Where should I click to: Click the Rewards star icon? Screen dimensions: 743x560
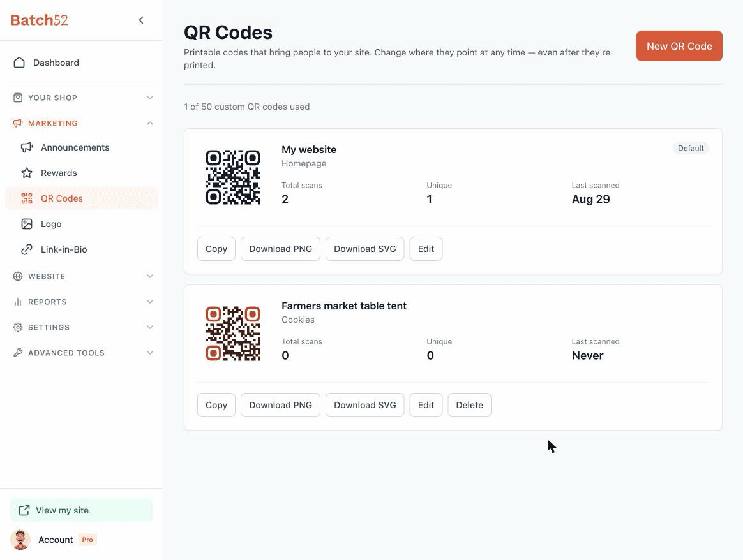pos(27,173)
